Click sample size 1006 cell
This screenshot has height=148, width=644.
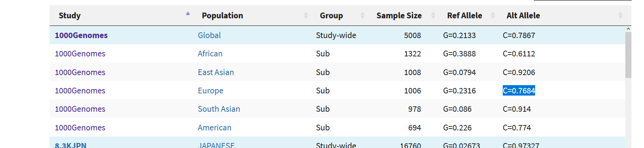pos(412,91)
